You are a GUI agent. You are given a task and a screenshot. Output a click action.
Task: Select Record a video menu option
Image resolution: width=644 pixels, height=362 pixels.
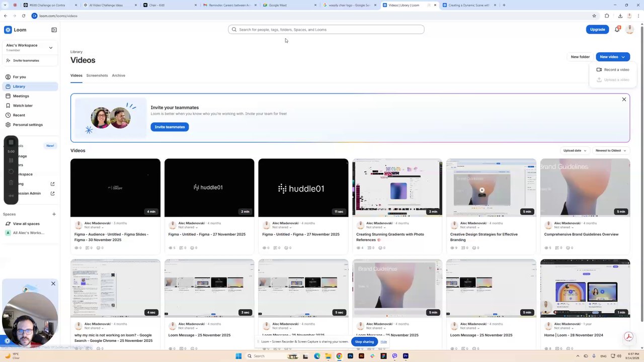coord(613,69)
